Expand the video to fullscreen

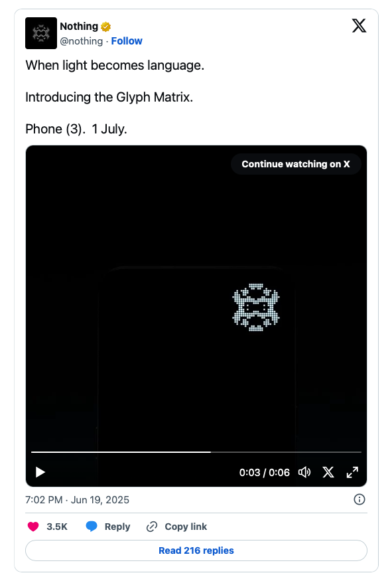click(352, 472)
